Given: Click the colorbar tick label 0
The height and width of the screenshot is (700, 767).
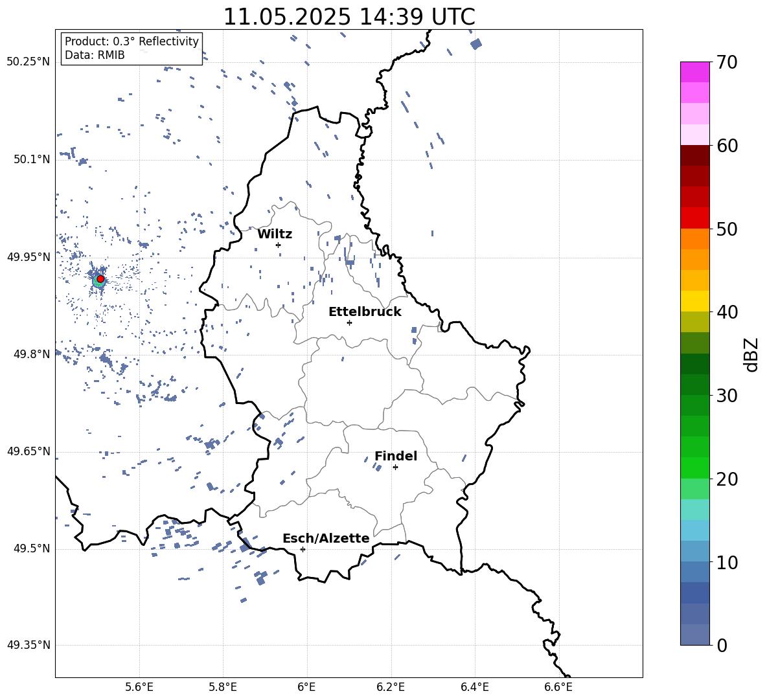Looking at the screenshot, I should point(722,646).
